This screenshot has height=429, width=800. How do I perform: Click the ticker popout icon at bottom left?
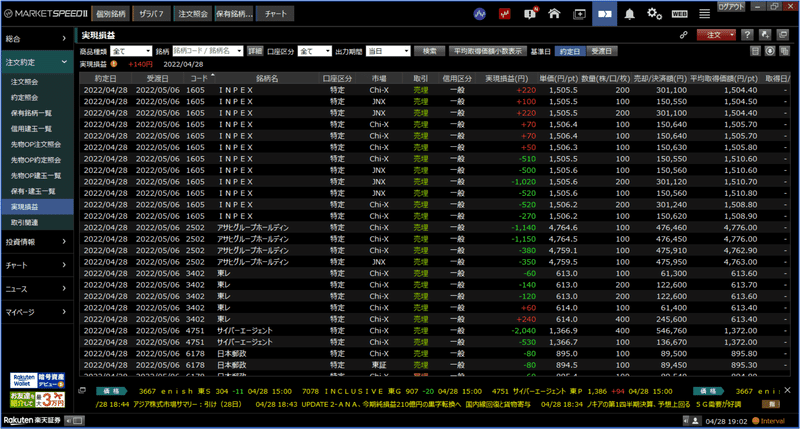tap(82, 391)
